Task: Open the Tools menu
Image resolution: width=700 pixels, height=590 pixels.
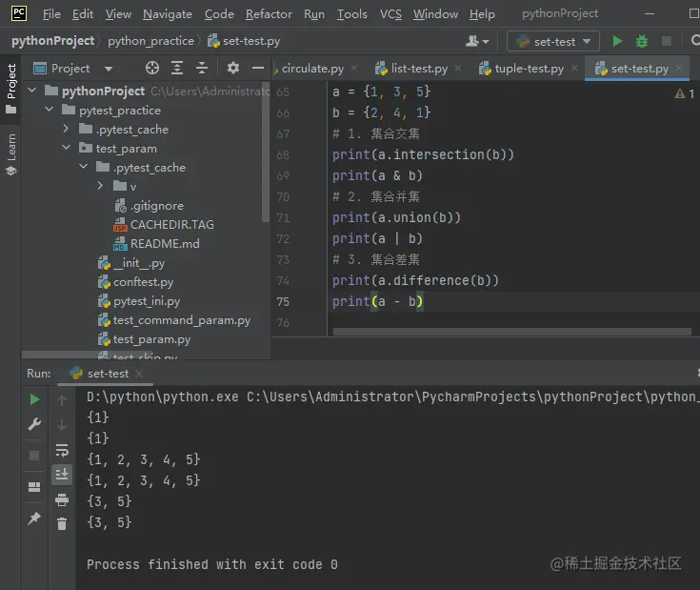Action: click(x=352, y=14)
